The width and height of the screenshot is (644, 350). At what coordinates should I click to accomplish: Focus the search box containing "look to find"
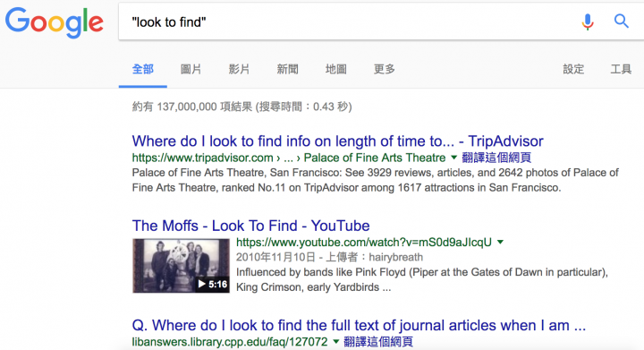pos(349,21)
